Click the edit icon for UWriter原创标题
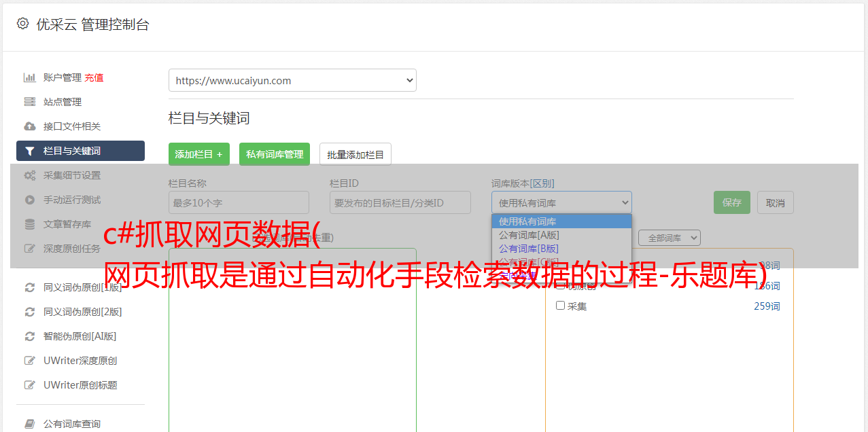 coord(30,385)
